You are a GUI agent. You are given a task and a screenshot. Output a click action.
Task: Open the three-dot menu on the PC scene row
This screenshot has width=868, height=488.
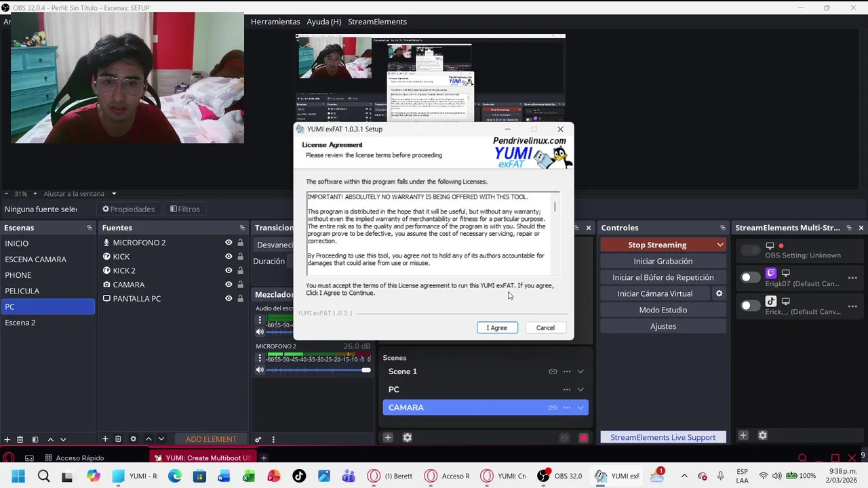567,390
